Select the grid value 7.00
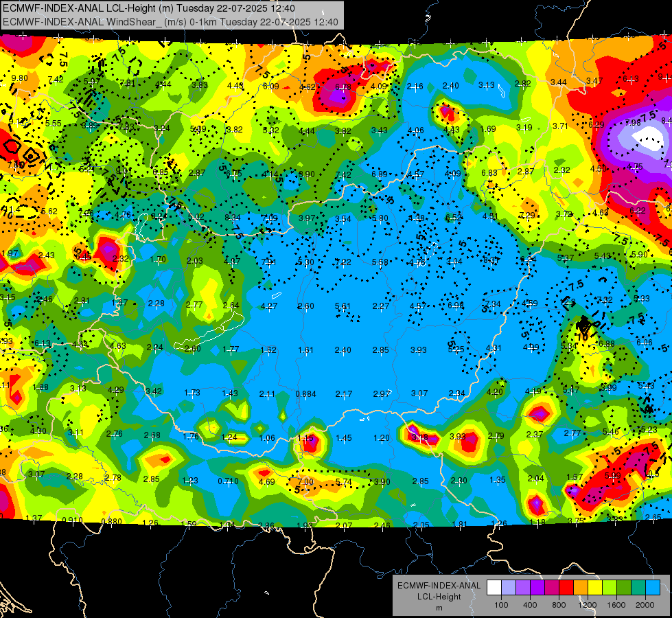The image size is (672, 618). pos(305,482)
